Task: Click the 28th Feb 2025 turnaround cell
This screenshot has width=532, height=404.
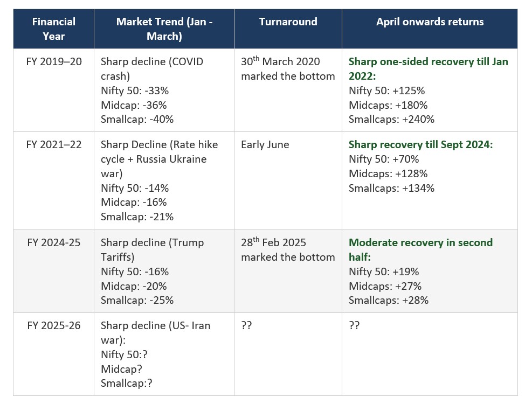Action: 288,249
